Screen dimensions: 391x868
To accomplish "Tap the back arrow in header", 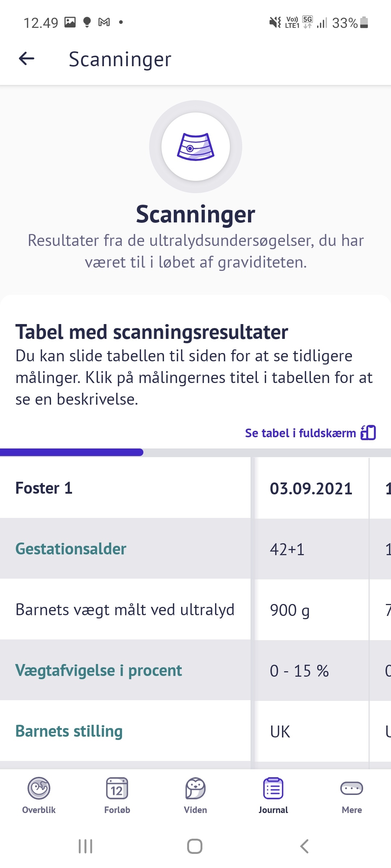I will tap(27, 59).
